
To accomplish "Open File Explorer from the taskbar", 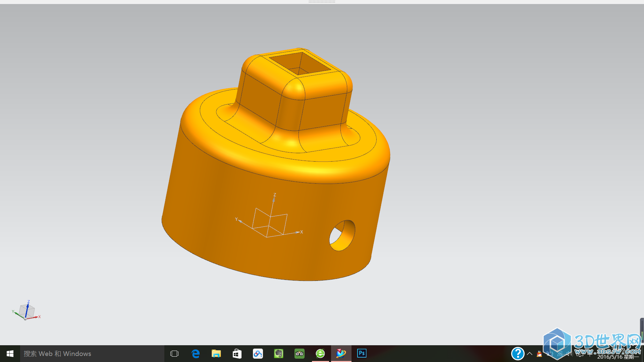I will (216, 354).
